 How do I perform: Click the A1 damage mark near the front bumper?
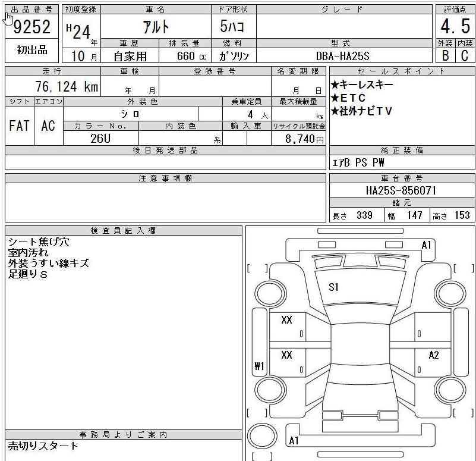[x=426, y=244]
